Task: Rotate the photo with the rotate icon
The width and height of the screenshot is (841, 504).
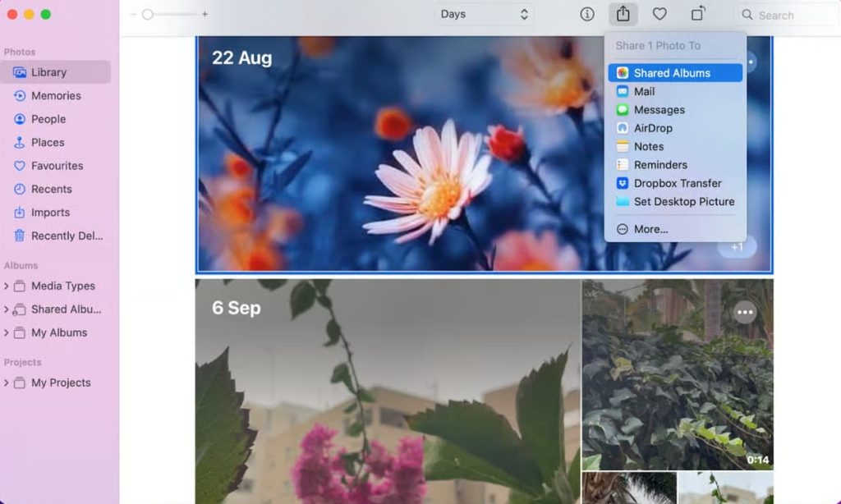Action: (698, 14)
